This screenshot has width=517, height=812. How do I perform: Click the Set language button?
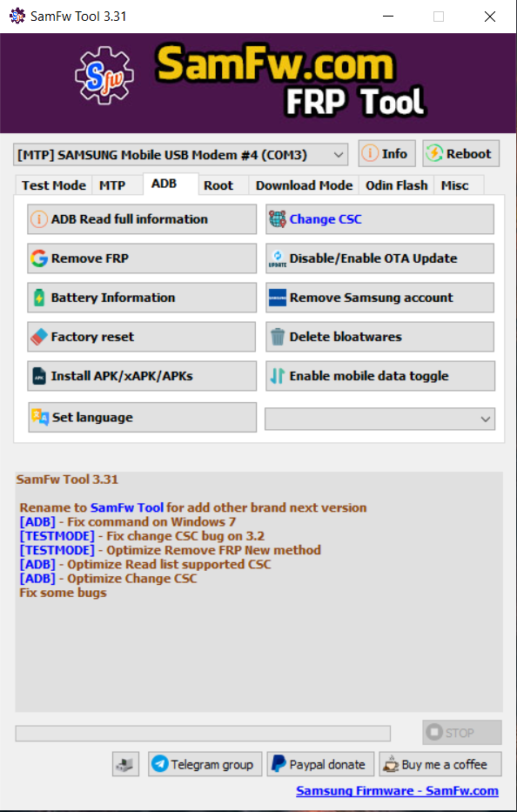[143, 418]
